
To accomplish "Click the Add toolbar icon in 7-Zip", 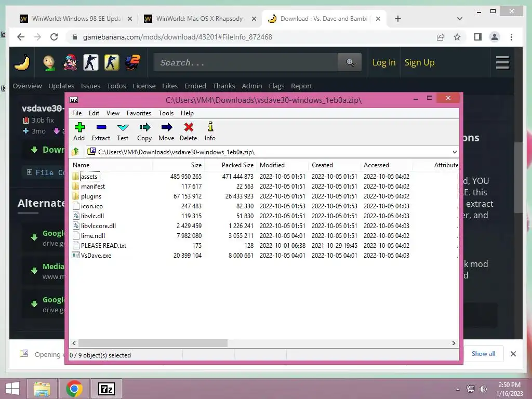I will pos(79,131).
